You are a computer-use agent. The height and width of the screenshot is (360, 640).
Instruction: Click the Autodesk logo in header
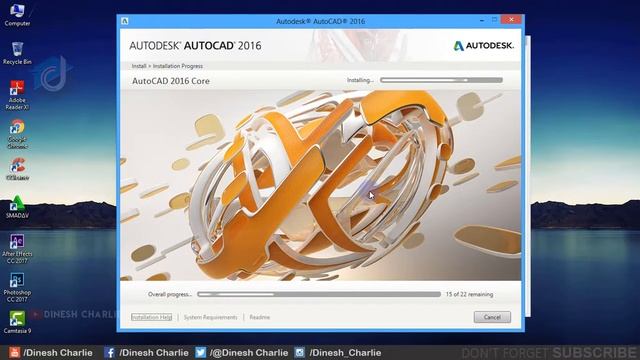pos(483,46)
